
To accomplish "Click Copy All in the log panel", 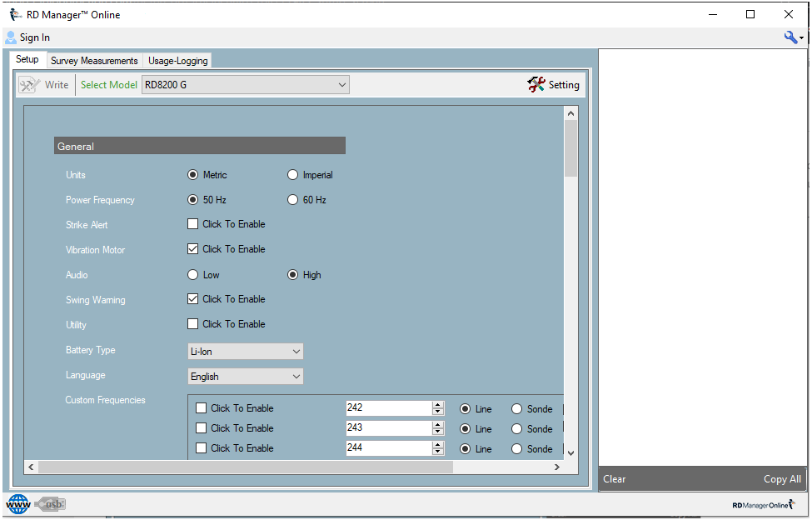I will 781,478.
